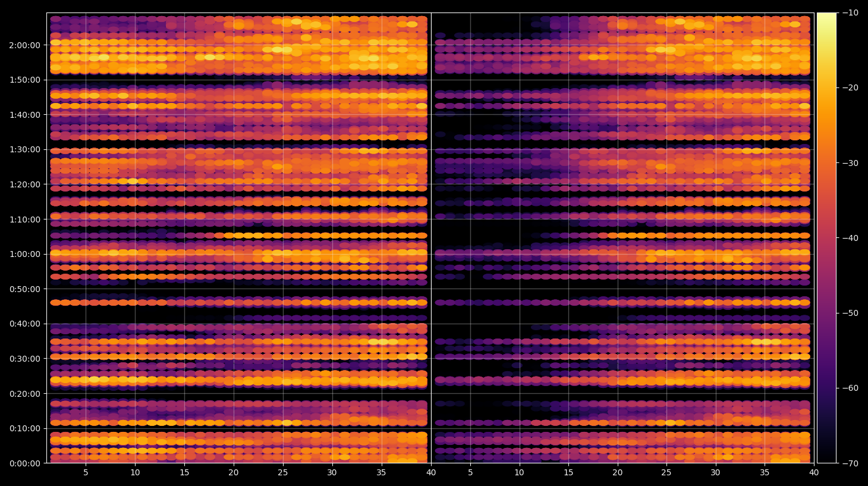Select the −30 colorbar tick label
The width and height of the screenshot is (868, 486).
point(850,163)
